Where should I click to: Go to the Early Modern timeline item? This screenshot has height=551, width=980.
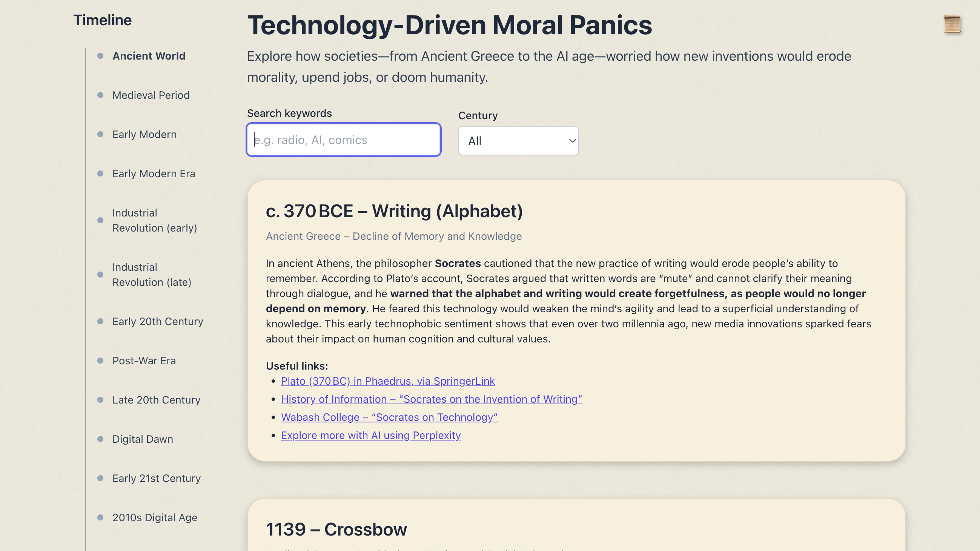pyautogui.click(x=144, y=134)
